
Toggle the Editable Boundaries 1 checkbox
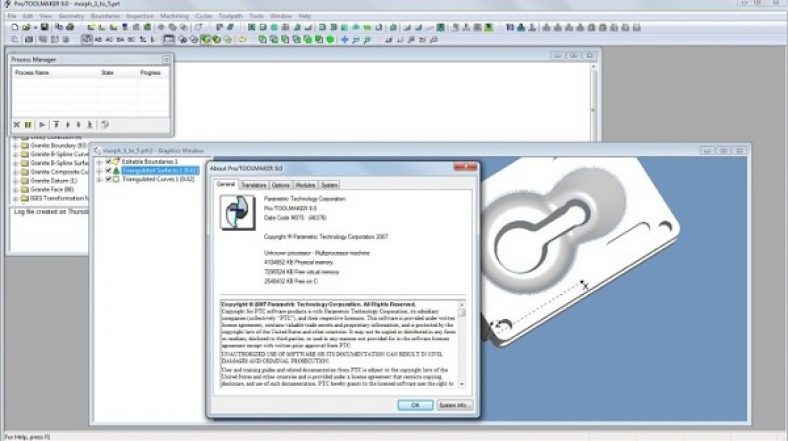tap(108, 162)
